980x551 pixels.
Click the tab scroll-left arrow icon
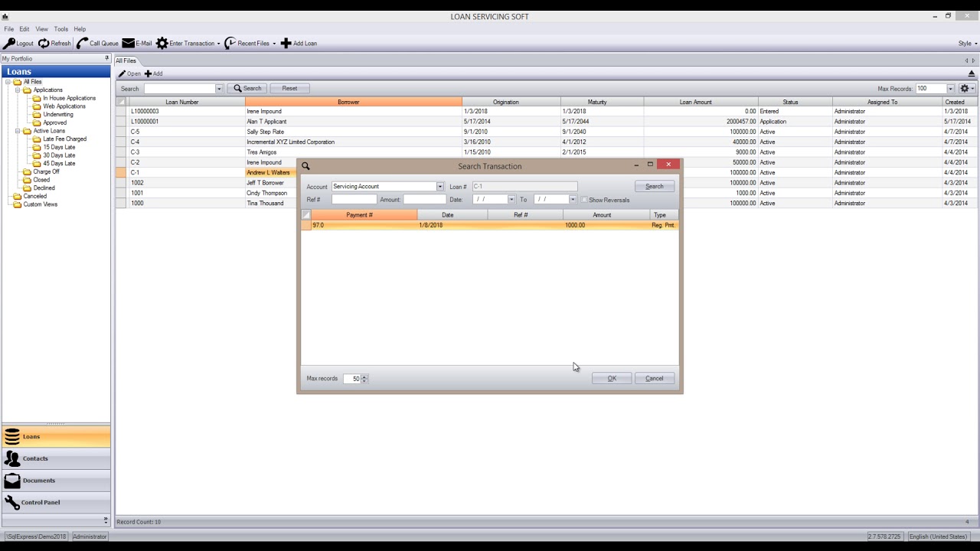pos(966,60)
